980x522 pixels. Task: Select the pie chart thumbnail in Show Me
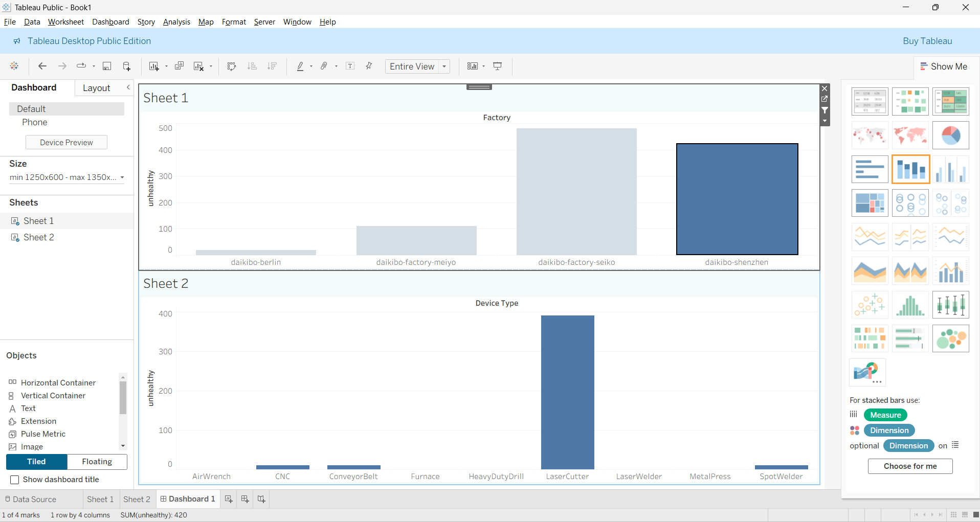click(x=951, y=135)
